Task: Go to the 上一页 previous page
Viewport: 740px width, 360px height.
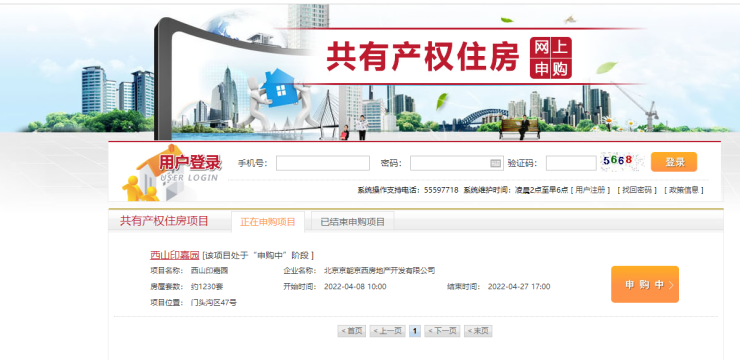Action: [387, 331]
